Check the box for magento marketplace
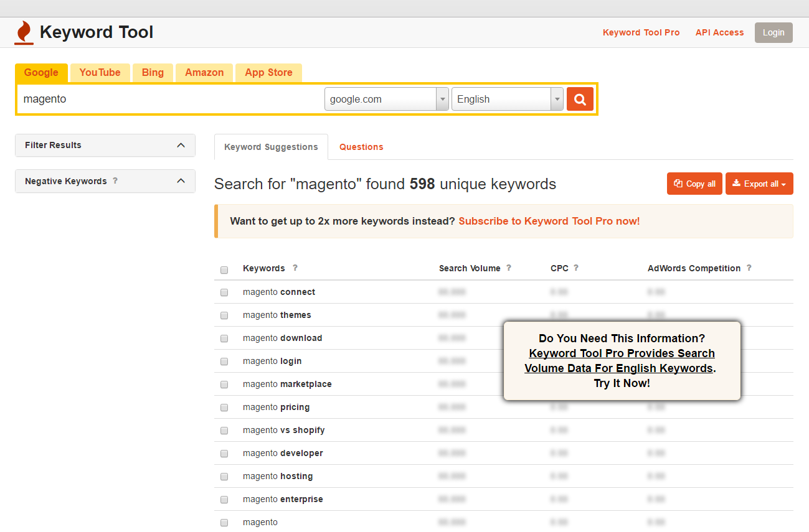The image size is (809, 532). click(224, 385)
